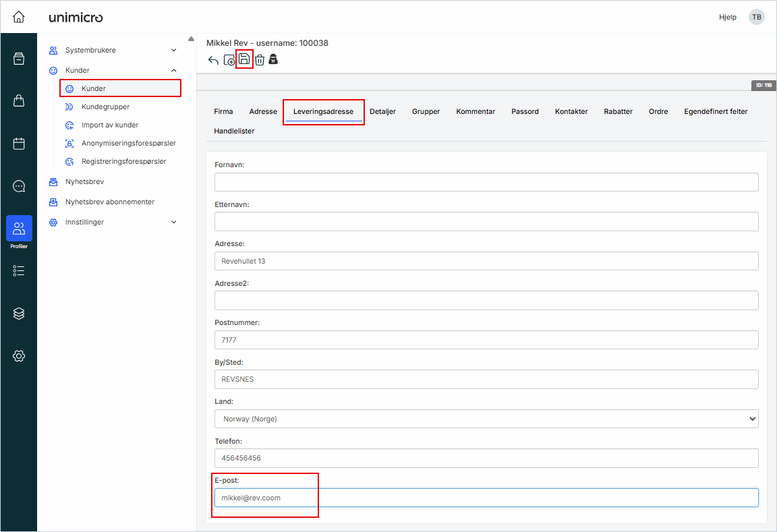
Task: Open the Land country dropdown
Action: point(486,419)
